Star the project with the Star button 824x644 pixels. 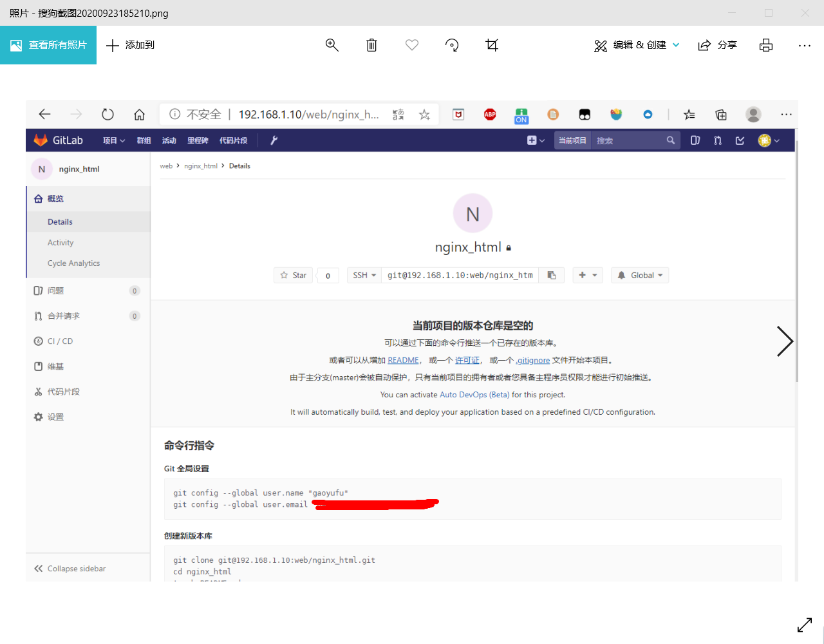(294, 276)
